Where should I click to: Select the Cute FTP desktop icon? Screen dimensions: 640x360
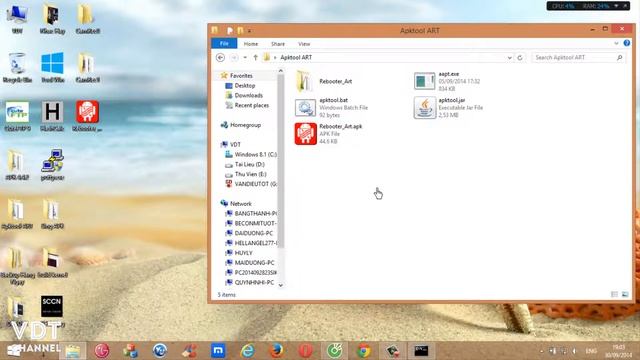tap(17, 116)
